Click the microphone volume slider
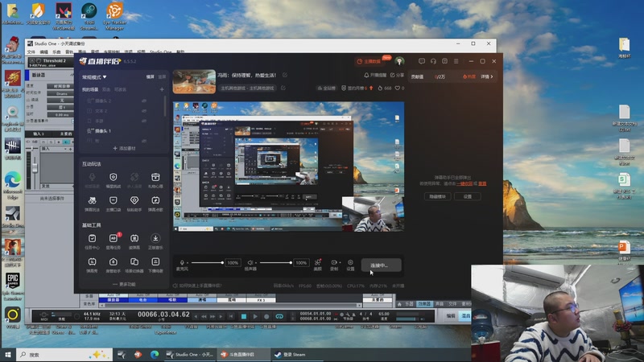Image resolution: width=644 pixels, height=362 pixels. coord(207,263)
